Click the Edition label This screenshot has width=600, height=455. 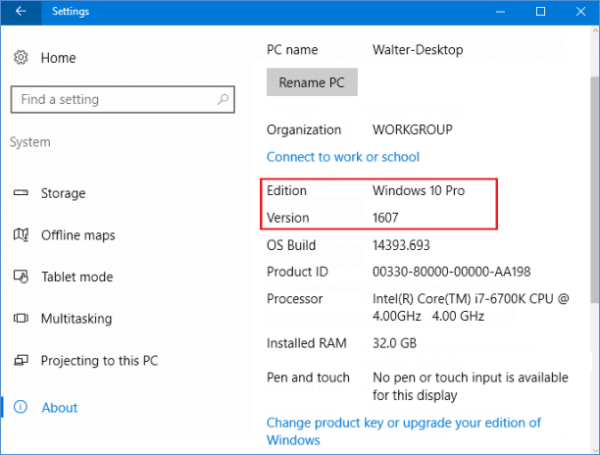287,191
